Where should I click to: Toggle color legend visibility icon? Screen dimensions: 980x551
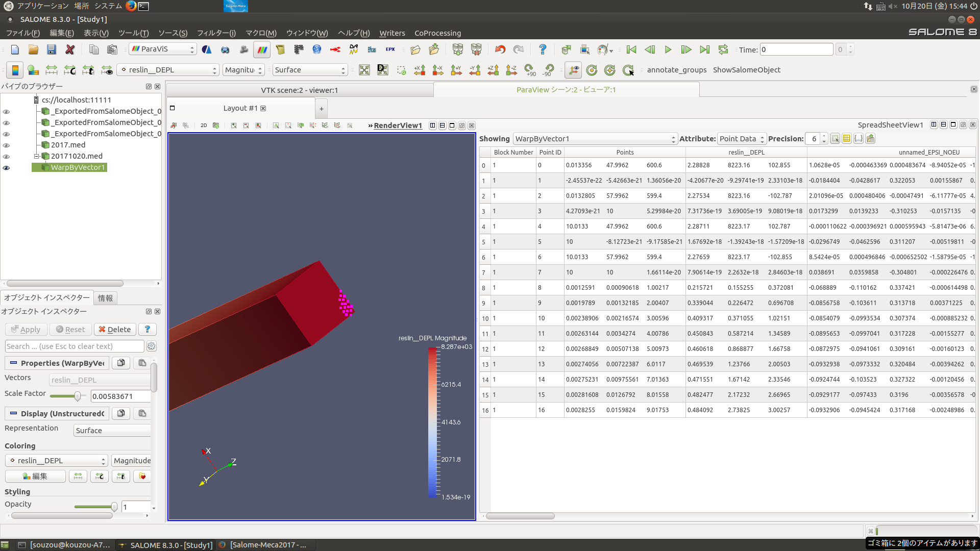point(15,70)
